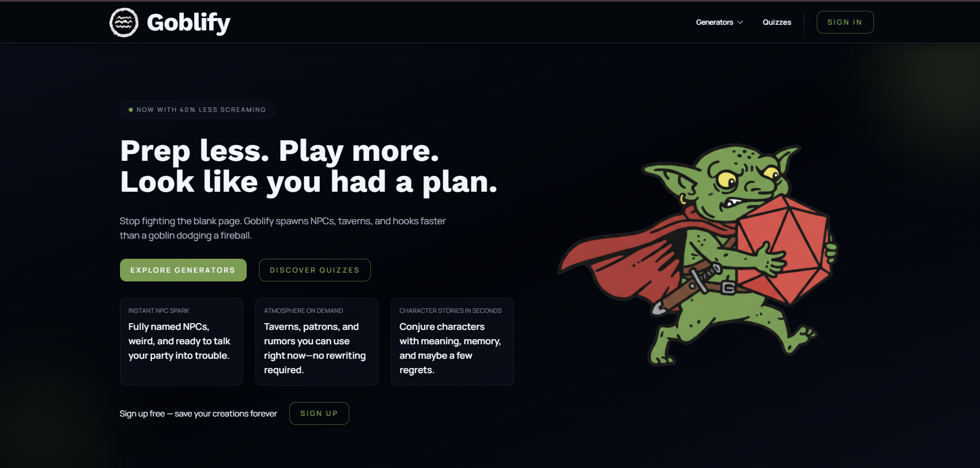The height and width of the screenshot is (468, 980).
Task: Click the Goblify circular wave logo icon
Action: 124,22
